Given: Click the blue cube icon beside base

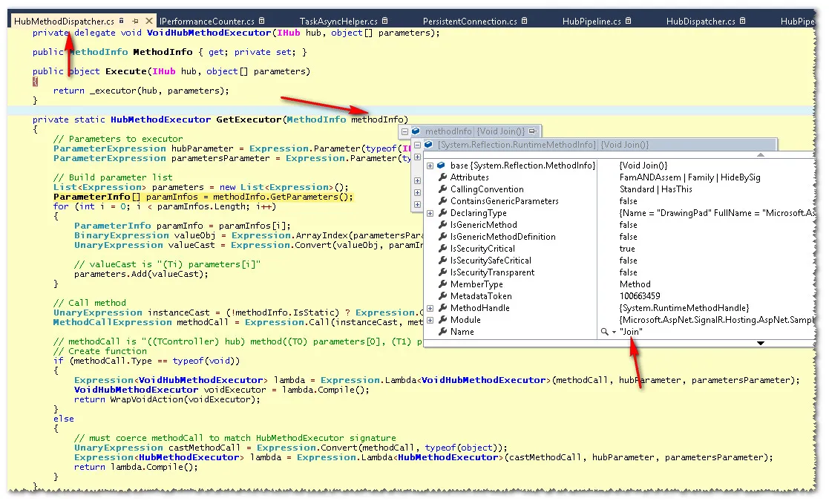Looking at the screenshot, I should (x=442, y=166).
